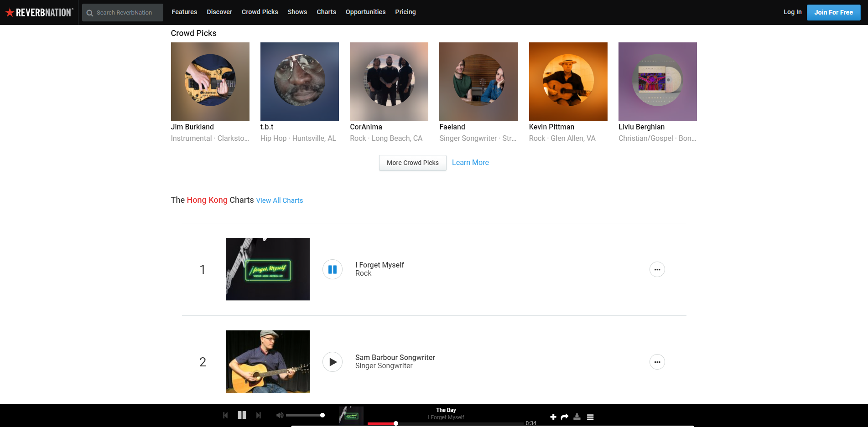Open the player queue list icon
868x427 pixels.
590,417
